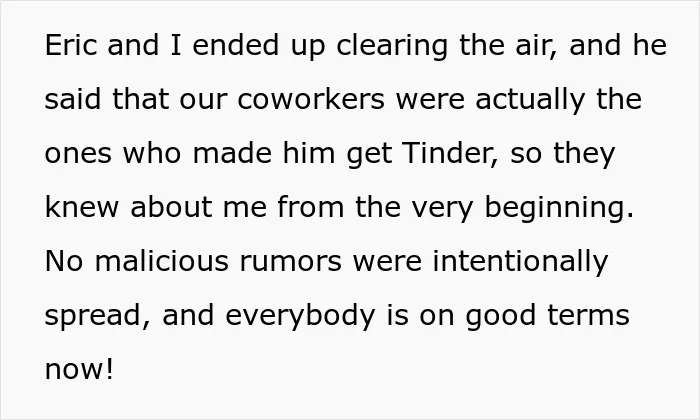Click the word "now!" on the last line
This screenshot has width=700, height=420.
tap(79, 370)
